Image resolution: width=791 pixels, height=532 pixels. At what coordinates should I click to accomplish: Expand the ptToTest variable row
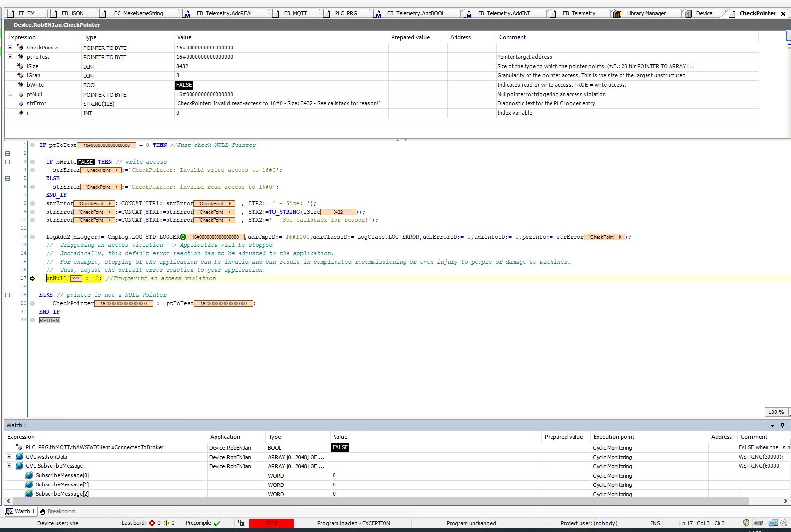pos(10,57)
